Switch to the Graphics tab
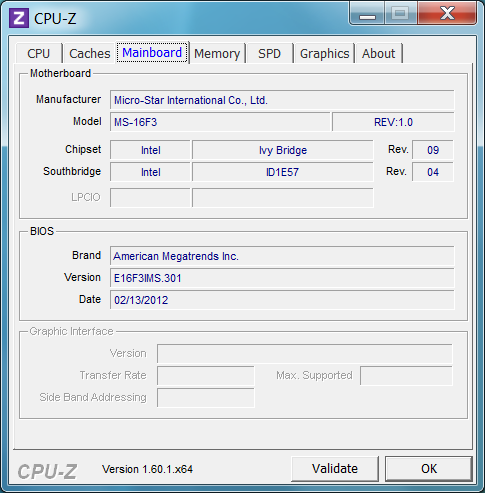485x493 pixels. coord(324,53)
